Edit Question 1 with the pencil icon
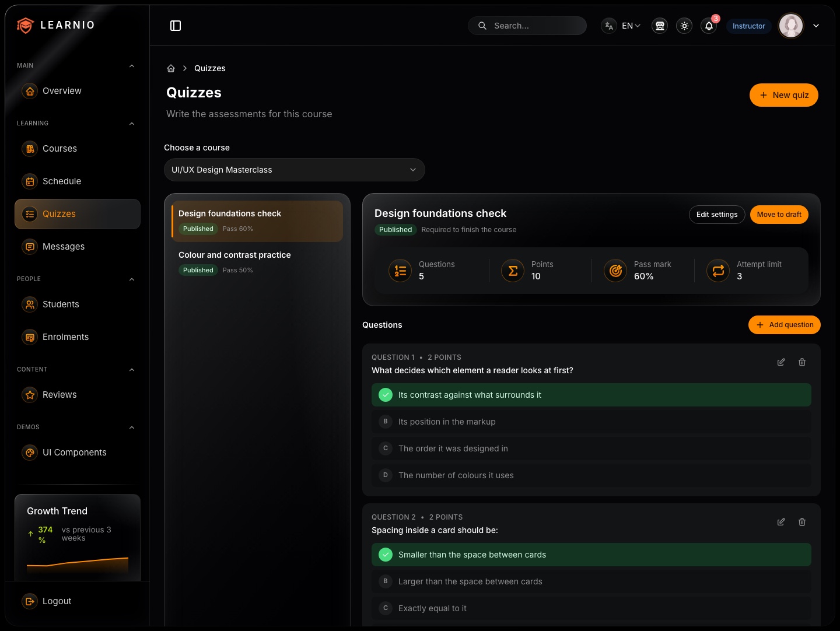 click(781, 362)
